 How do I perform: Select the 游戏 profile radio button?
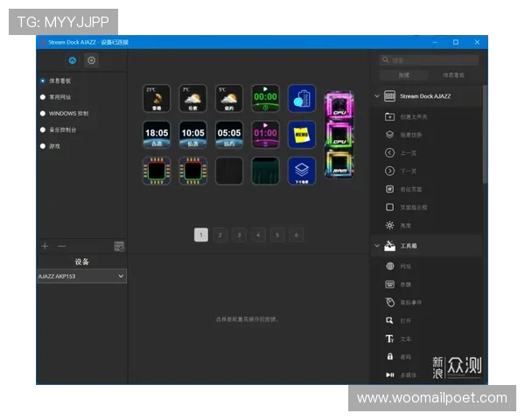click(43, 145)
